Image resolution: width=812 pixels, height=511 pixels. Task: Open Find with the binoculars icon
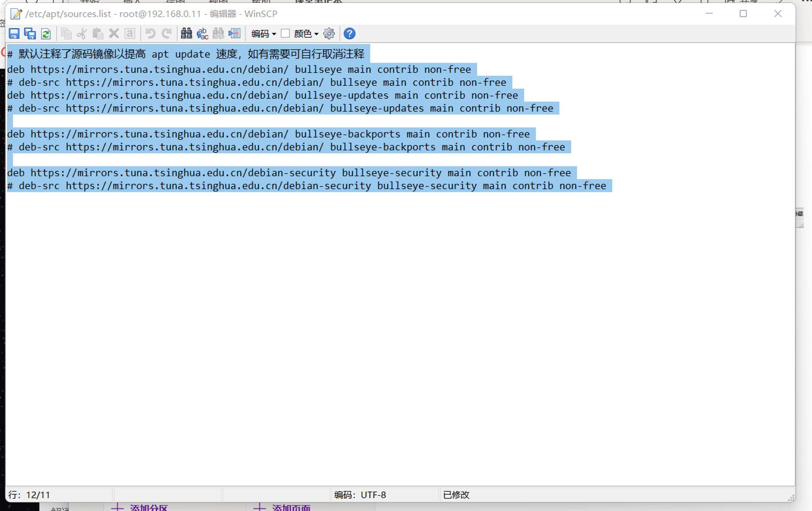tap(186, 34)
